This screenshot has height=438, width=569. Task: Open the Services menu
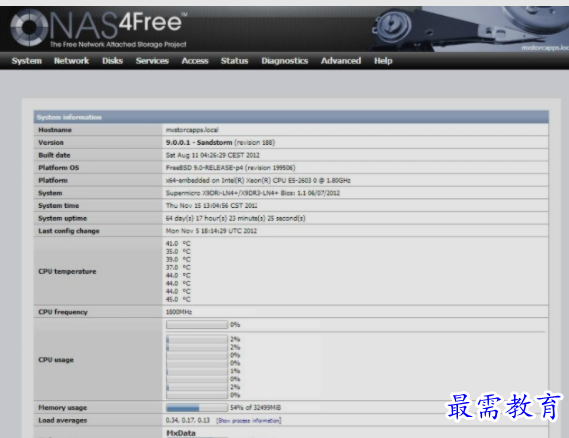(x=152, y=61)
